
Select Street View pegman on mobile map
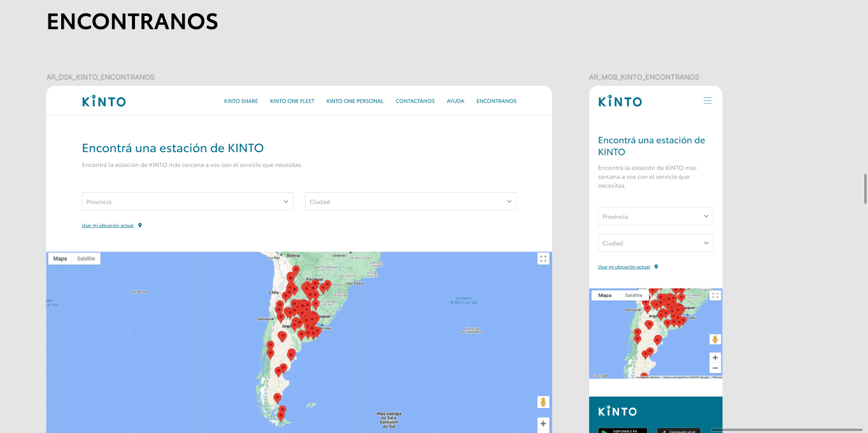(x=715, y=339)
